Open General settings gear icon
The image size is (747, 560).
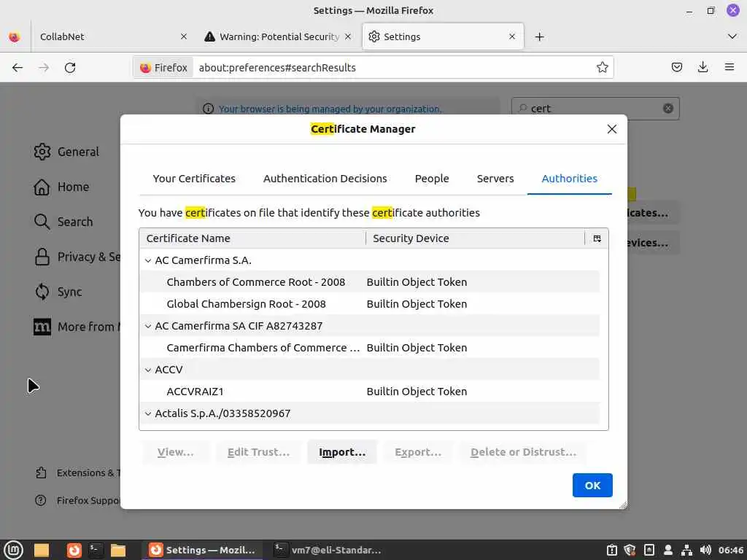point(42,152)
